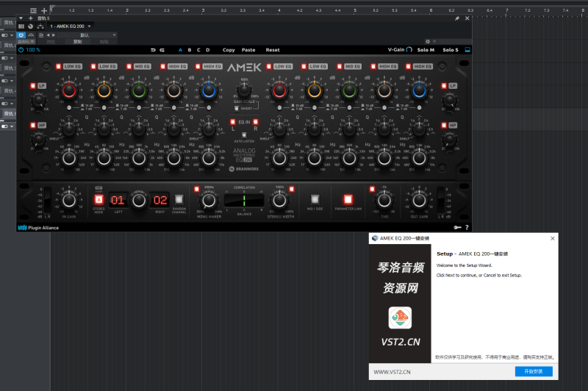Toggle the RANDOM CHANNEL button
Image resolution: width=588 pixels, height=391 pixels.
click(x=179, y=199)
